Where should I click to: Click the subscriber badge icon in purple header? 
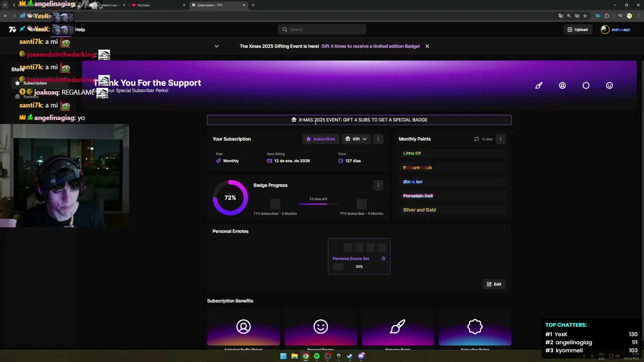coord(586,85)
